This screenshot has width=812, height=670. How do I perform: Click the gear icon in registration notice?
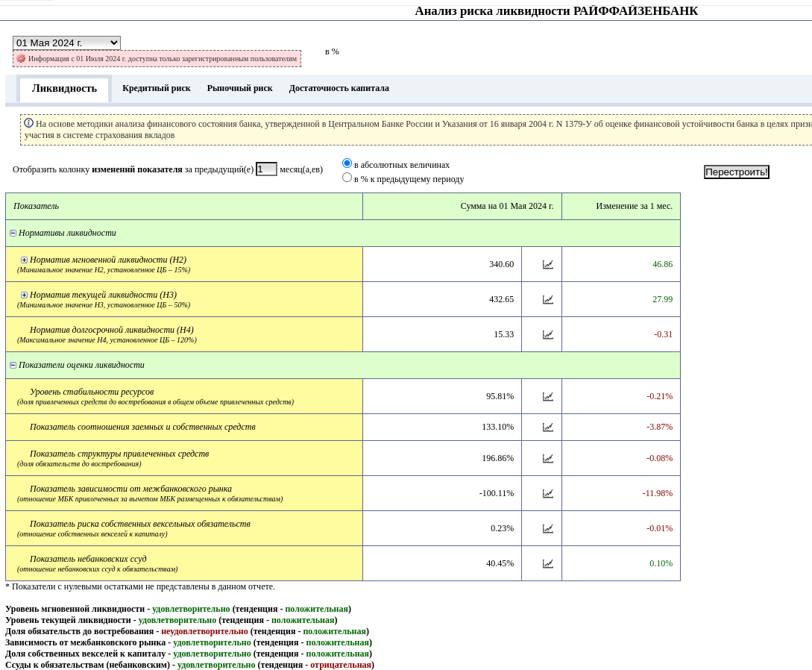tap(21, 58)
